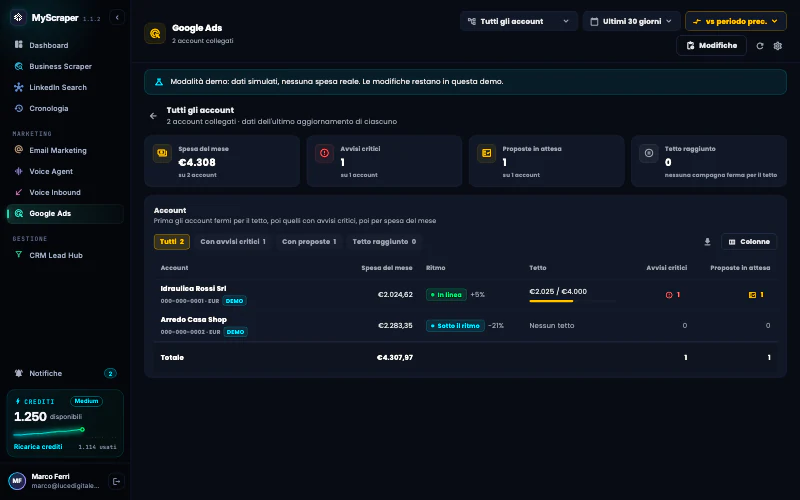Click the Modifiche button
Image resolution: width=800 pixels, height=500 pixels.
click(x=711, y=45)
